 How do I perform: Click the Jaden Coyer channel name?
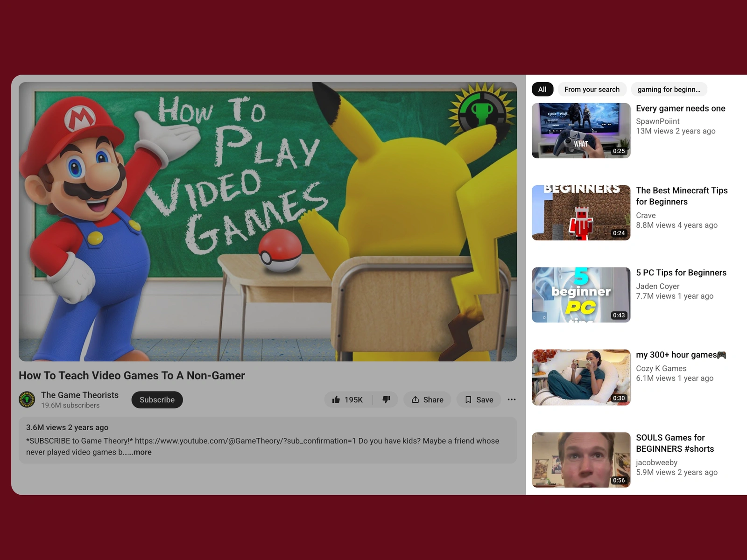[x=657, y=286]
